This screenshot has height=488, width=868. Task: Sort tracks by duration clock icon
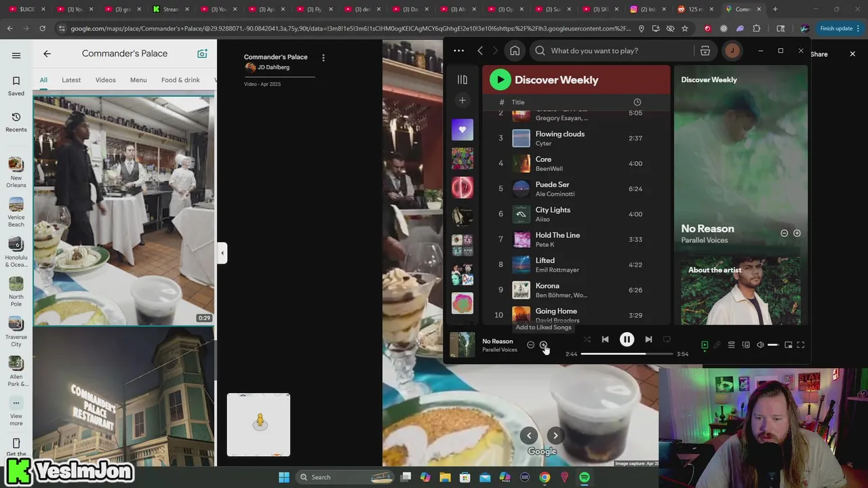pyautogui.click(x=637, y=102)
